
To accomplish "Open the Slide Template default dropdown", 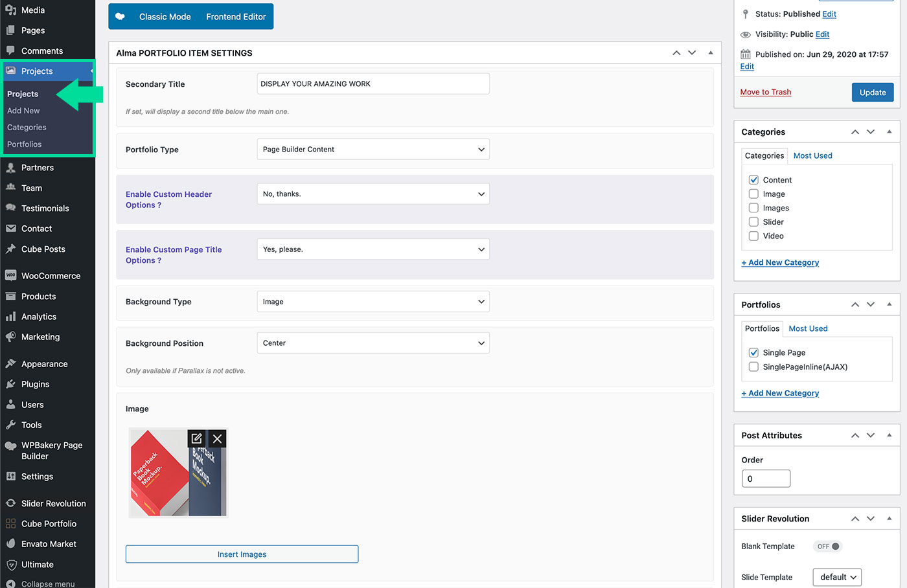I will [x=837, y=577].
